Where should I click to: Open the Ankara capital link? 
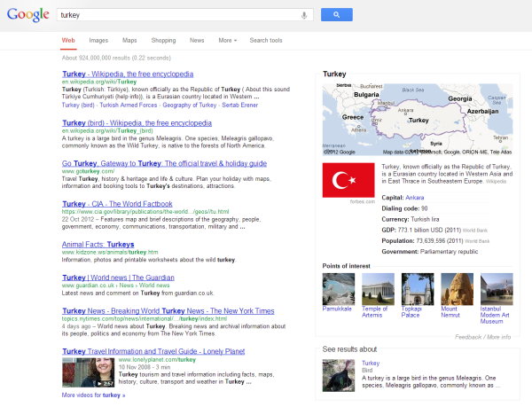pos(415,198)
